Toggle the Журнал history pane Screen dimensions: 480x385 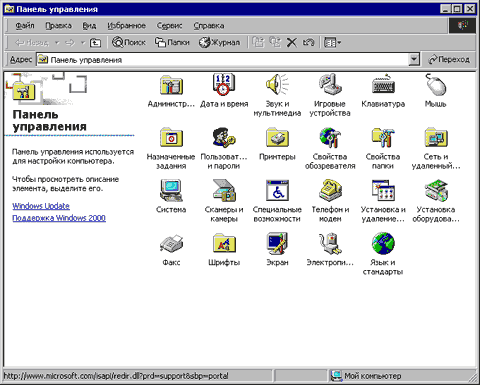click(219, 42)
